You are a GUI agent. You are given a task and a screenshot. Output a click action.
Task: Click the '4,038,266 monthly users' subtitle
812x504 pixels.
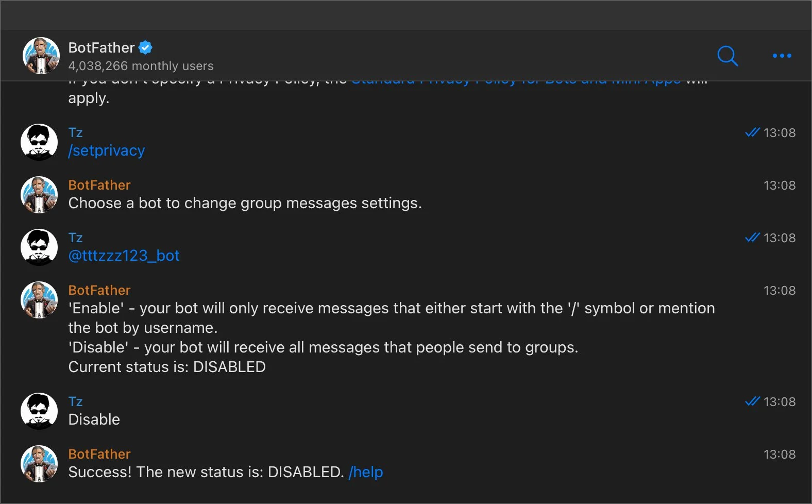pyautogui.click(x=141, y=66)
